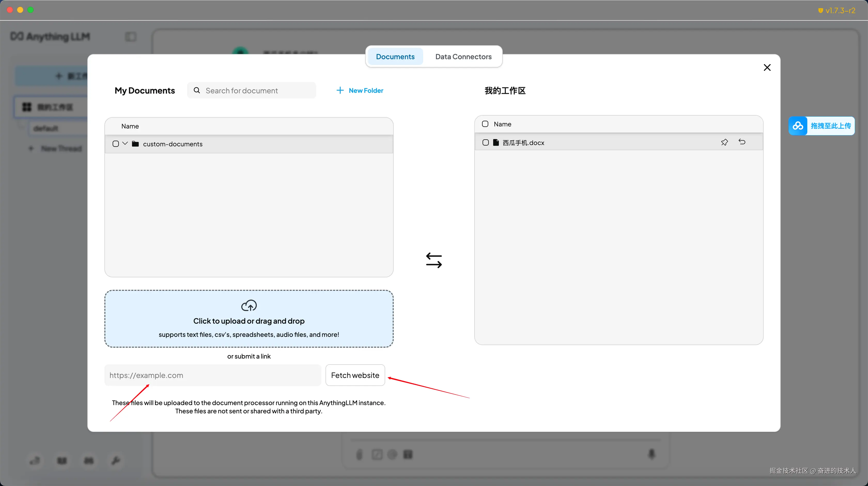
Task: Check the custom-documents folder checkbox
Action: point(115,144)
